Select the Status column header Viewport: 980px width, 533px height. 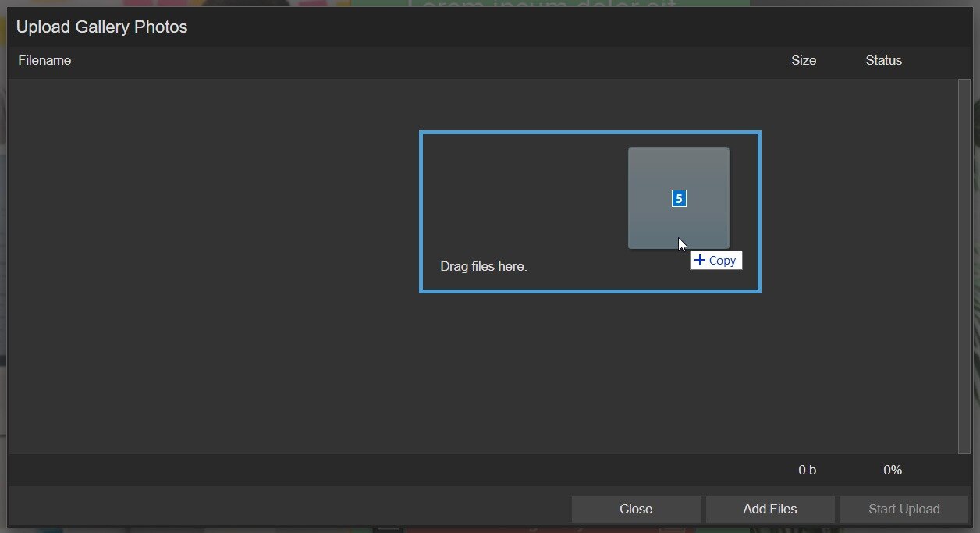pyautogui.click(x=883, y=60)
